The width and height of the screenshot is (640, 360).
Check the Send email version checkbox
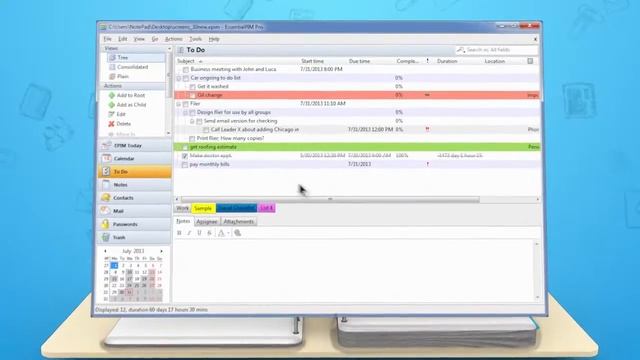199,121
